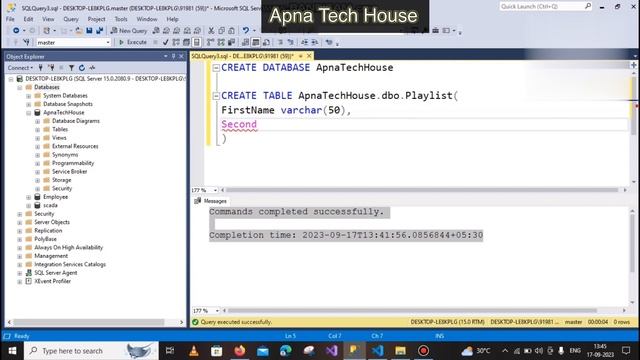
Task: Select the Views folder
Action: click(x=59, y=138)
